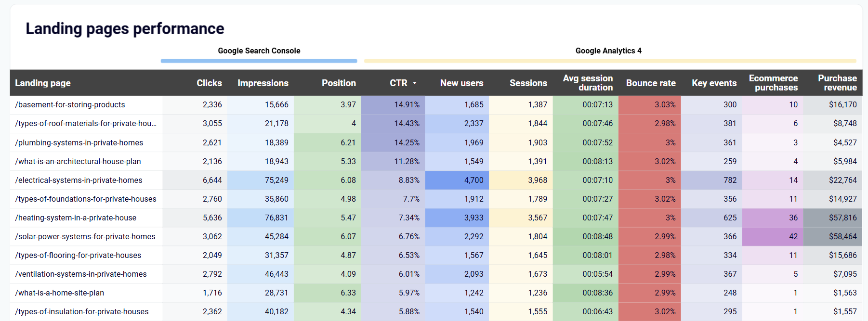Click the CTR sort descending arrow
The height and width of the screenshot is (321, 868).
pyautogui.click(x=414, y=83)
